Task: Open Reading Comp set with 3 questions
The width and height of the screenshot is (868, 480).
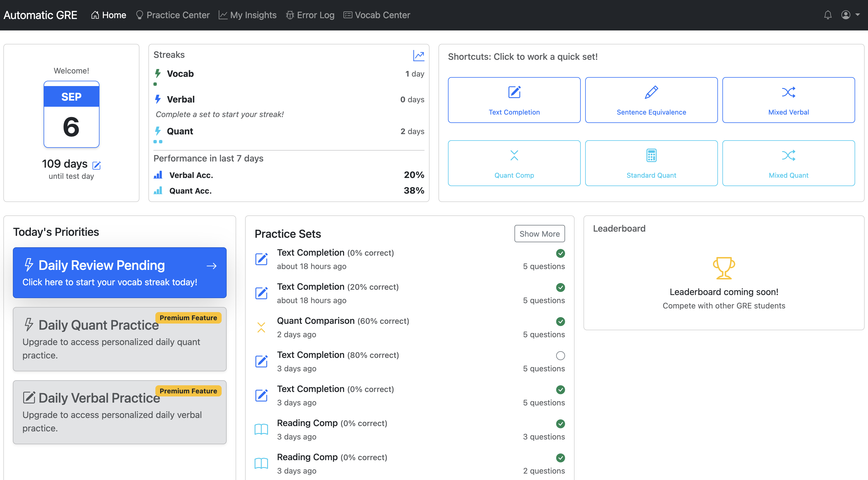Action: (410, 429)
